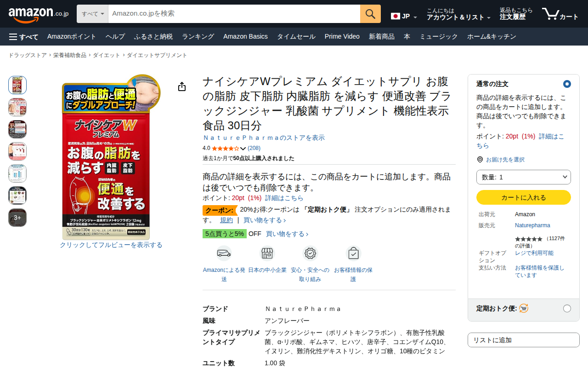The width and height of the screenshot is (588, 368).
Task: Select the second product thumbnail
Action: click(x=17, y=107)
